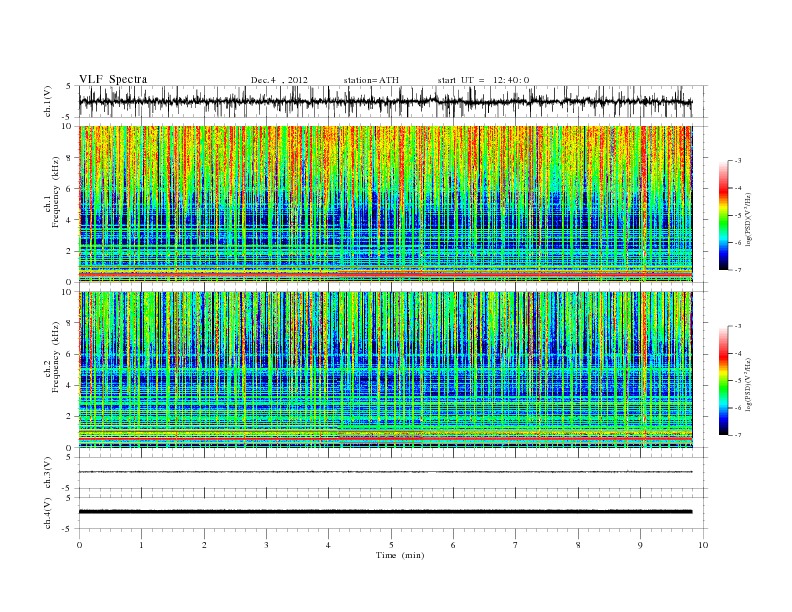792x612 pixels.
Task: Click the "-3" tick on the ch.1 colorbar
Action: click(737, 161)
